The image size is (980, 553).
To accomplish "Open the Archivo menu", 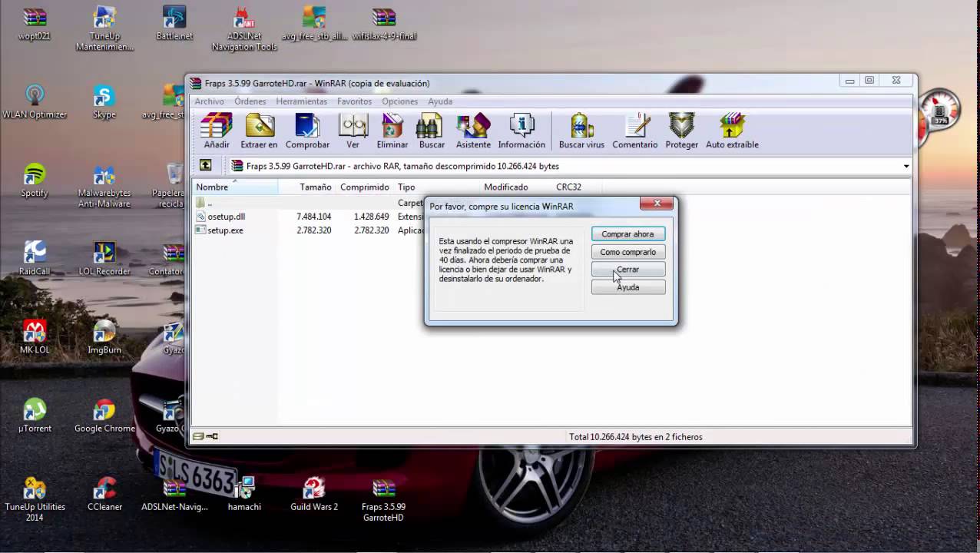I will [209, 101].
